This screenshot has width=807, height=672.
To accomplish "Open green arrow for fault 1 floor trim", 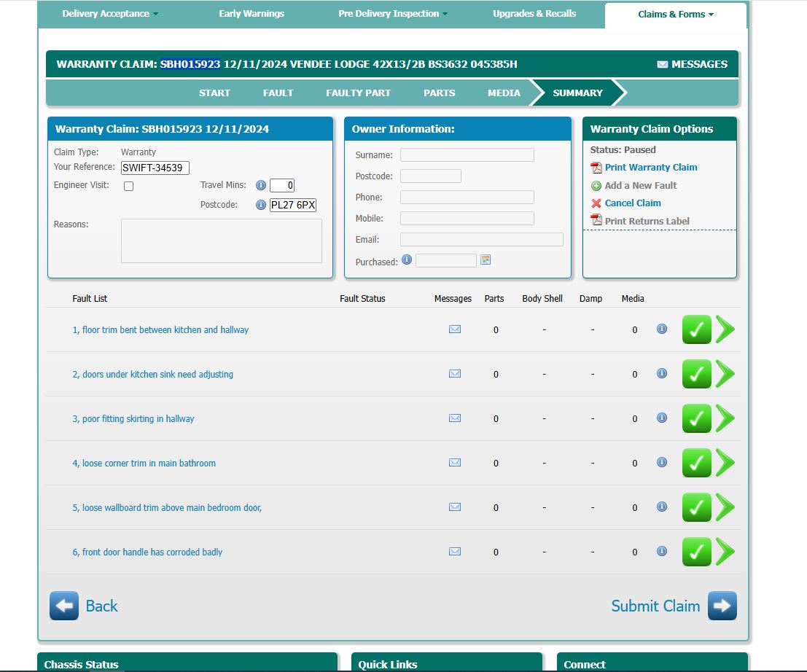I will (x=725, y=329).
